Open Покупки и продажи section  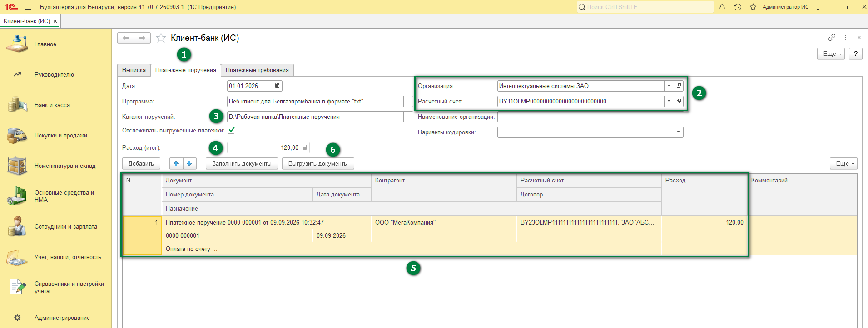[55, 135]
